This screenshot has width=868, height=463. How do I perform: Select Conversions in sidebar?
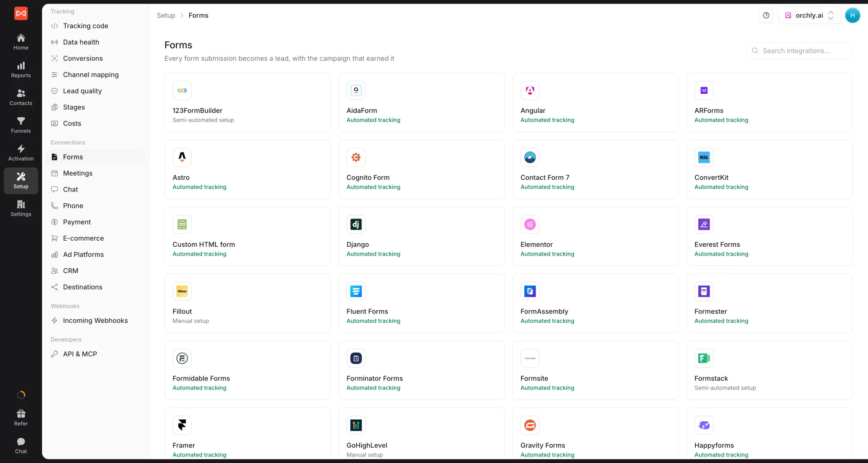pyautogui.click(x=95, y=58)
